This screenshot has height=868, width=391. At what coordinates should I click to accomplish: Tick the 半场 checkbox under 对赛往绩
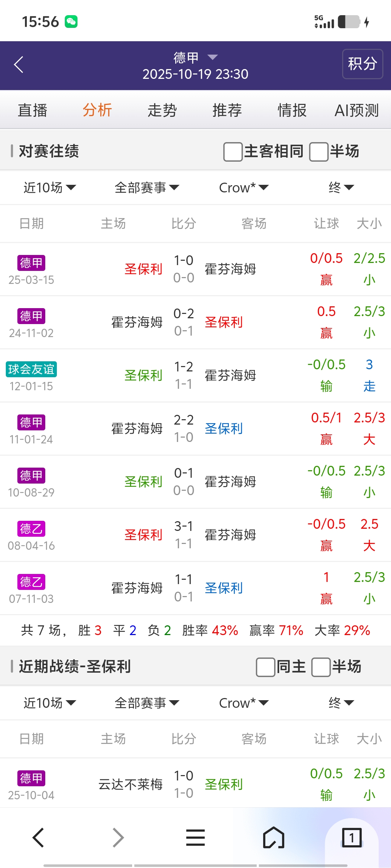pyautogui.click(x=319, y=152)
